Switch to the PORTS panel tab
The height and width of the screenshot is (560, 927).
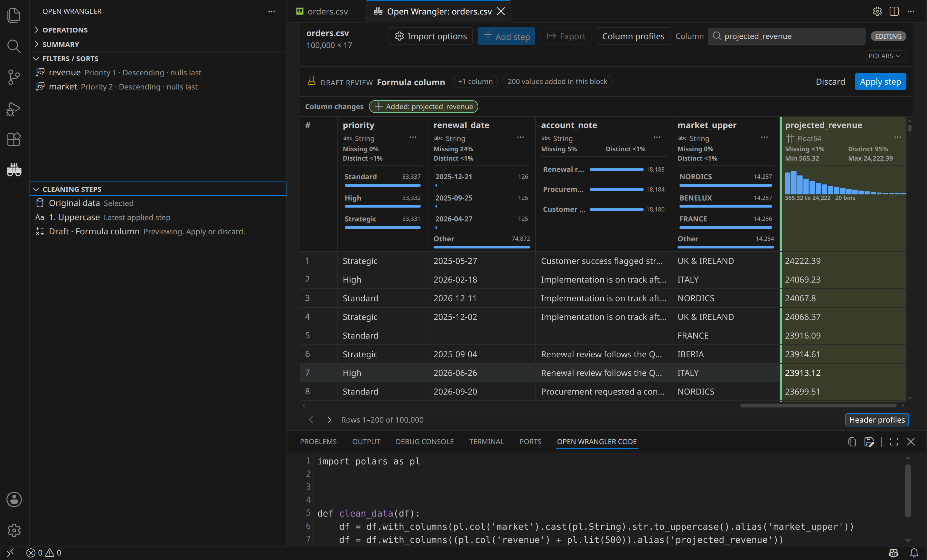tap(530, 442)
